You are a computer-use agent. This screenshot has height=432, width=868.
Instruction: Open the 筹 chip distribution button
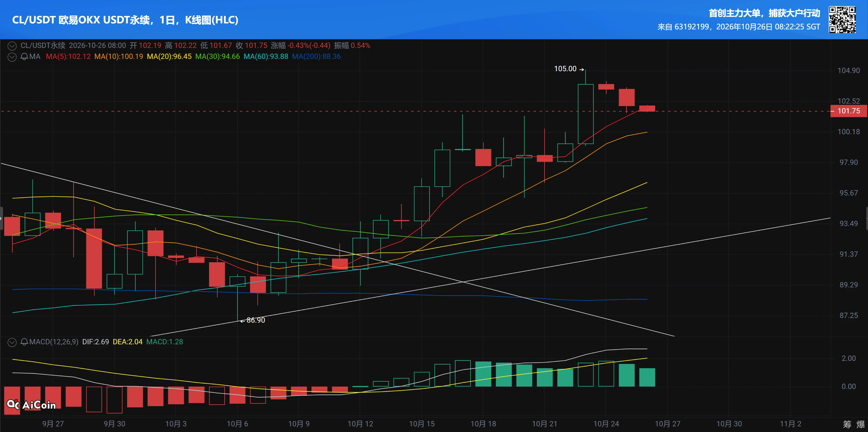[x=847, y=424]
